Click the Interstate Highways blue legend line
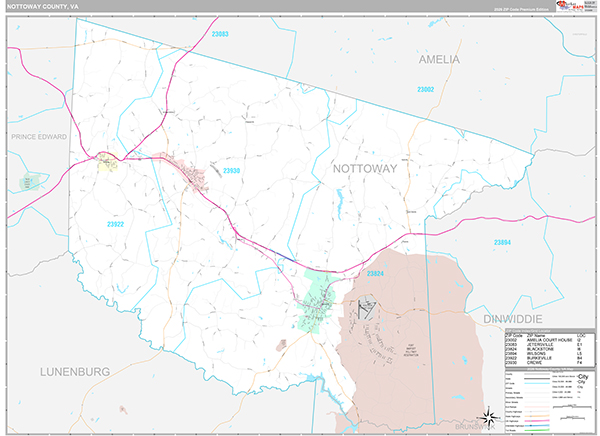Image resolution: width=600 pixels, height=436 pixels. point(537,426)
